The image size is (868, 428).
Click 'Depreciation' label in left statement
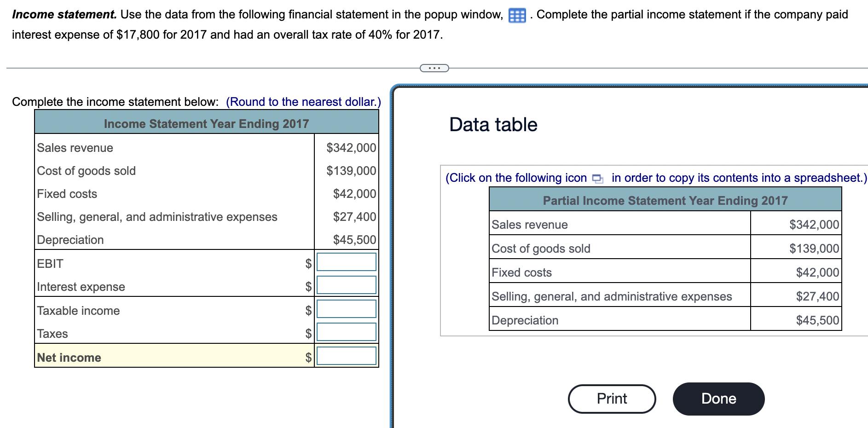(x=70, y=240)
